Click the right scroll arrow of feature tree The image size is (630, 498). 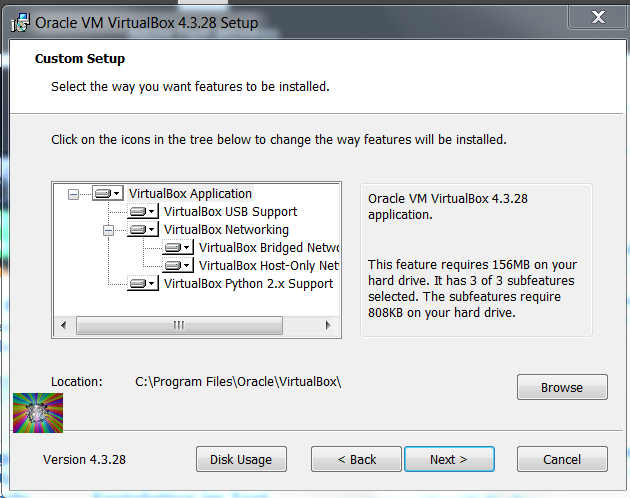pyautogui.click(x=327, y=325)
